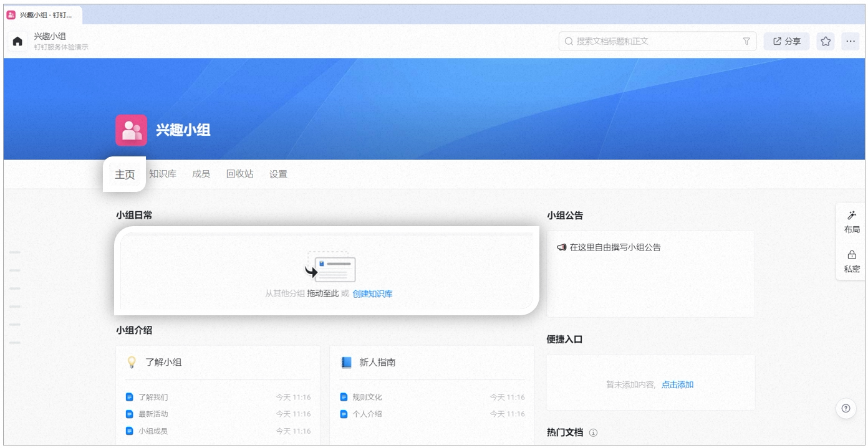
Task: Switch to the 知识库 tab
Action: click(x=163, y=174)
